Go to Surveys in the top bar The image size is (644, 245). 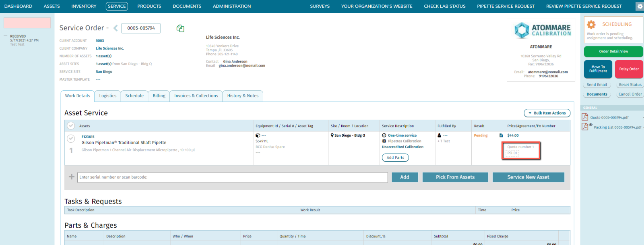[x=320, y=6]
